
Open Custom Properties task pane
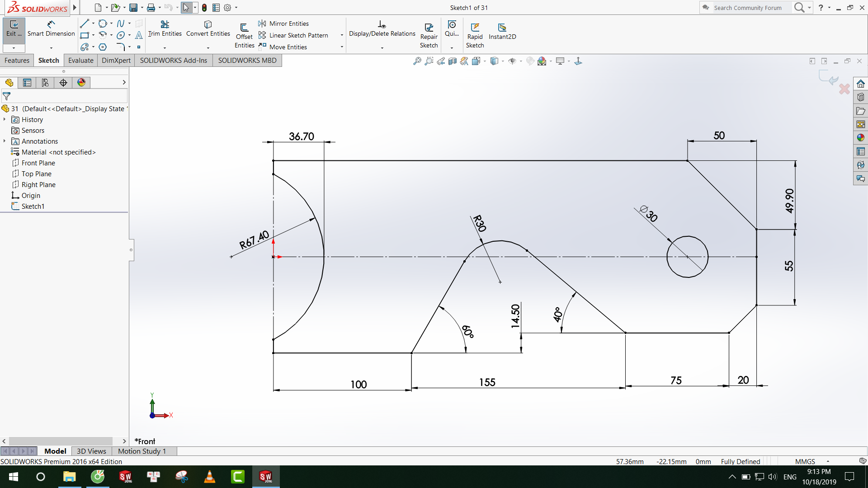click(x=861, y=151)
